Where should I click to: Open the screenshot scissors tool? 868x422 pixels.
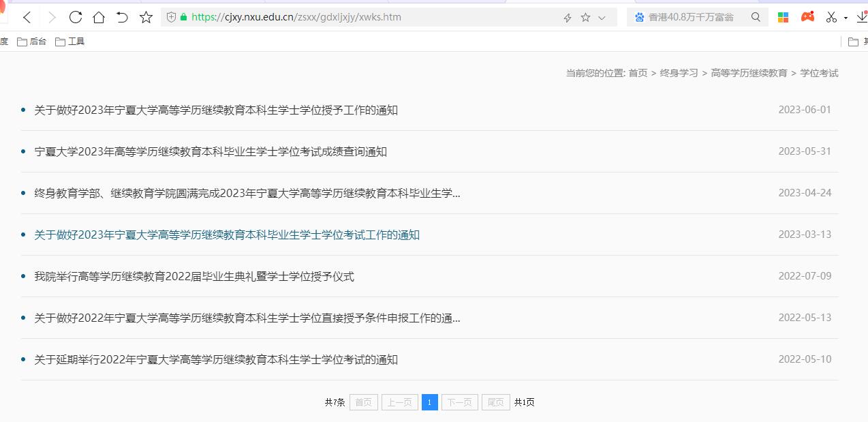click(x=831, y=17)
